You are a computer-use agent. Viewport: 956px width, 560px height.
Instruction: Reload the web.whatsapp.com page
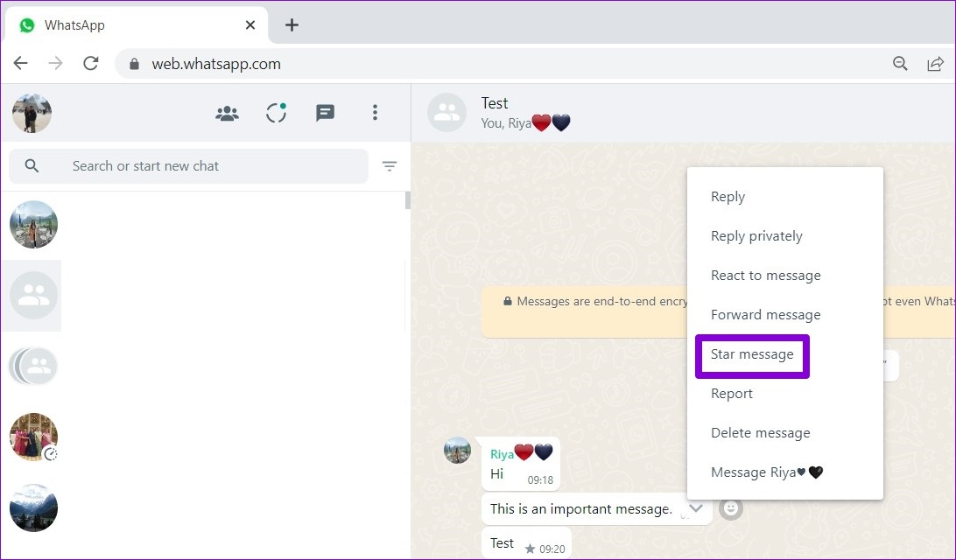(91, 63)
